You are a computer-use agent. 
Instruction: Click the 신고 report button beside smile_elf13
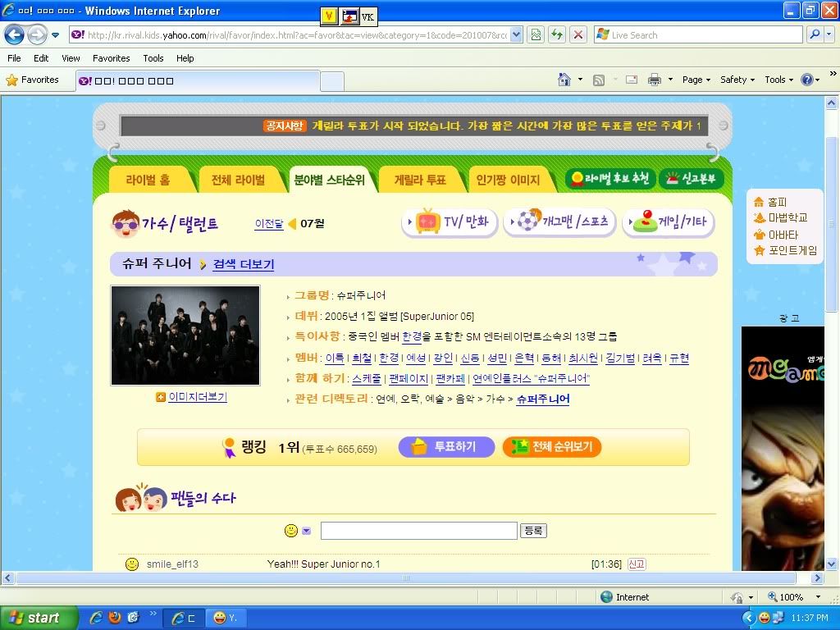[637, 564]
